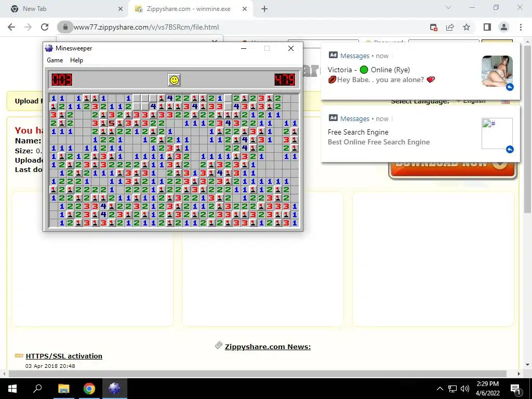
Task: Click the pop-up blocked icon in address bar
Action: coord(433,27)
